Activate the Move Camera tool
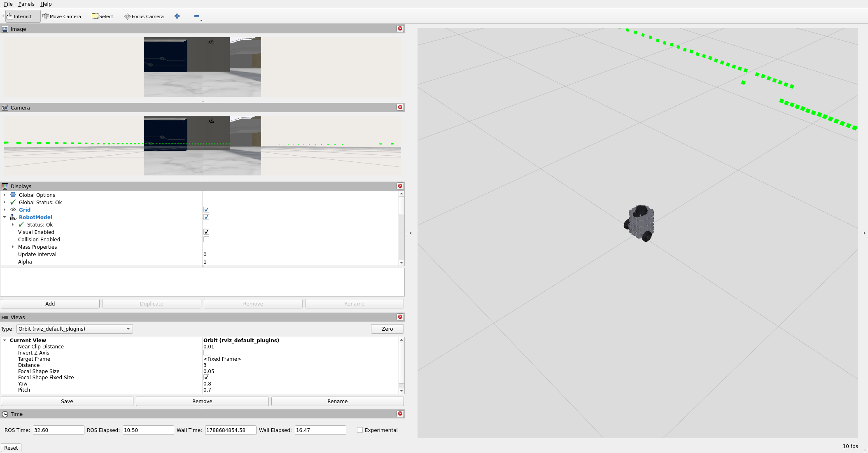The height and width of the screenshot is (453, 868). coord(62,16)
